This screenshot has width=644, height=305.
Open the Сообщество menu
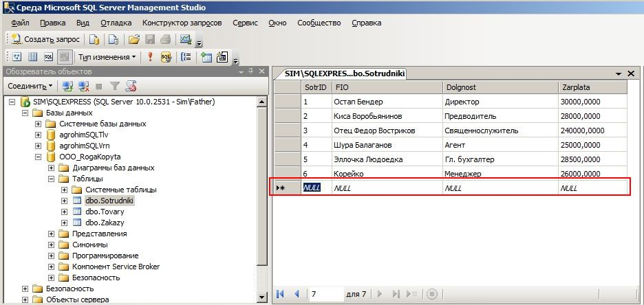tap(319, 23)
